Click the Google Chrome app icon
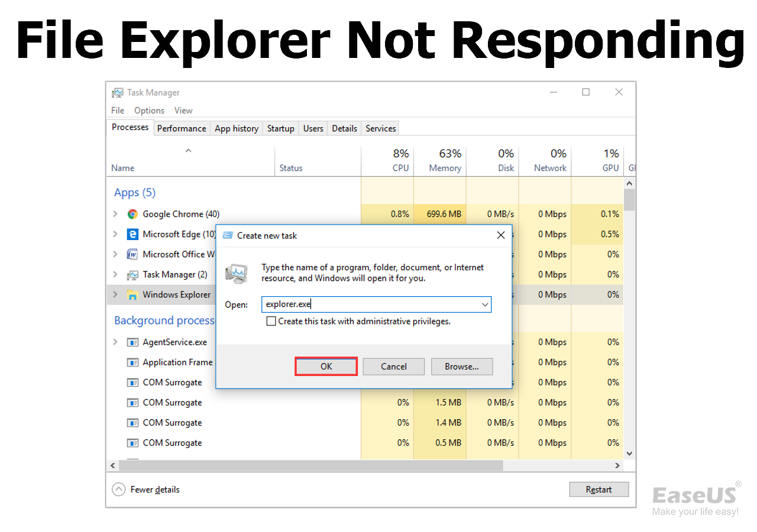Image resolution: width=757 pixels, height=532 pixels. tap(132, 214)
